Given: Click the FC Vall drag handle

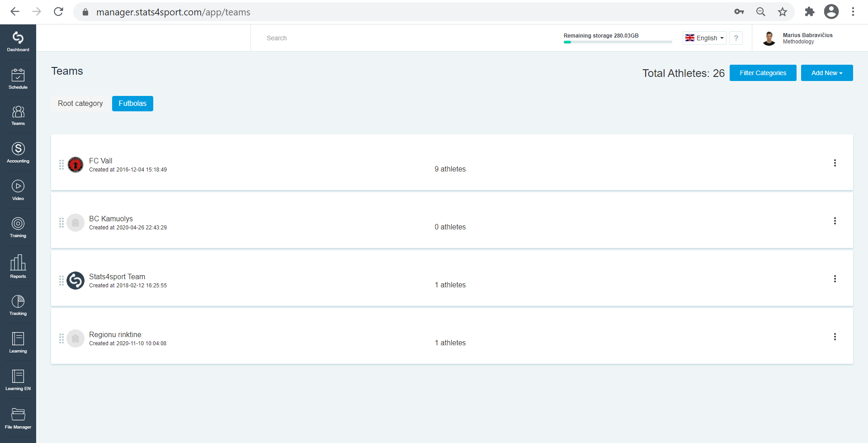Looking at the screenshot, I should (61, 165).
